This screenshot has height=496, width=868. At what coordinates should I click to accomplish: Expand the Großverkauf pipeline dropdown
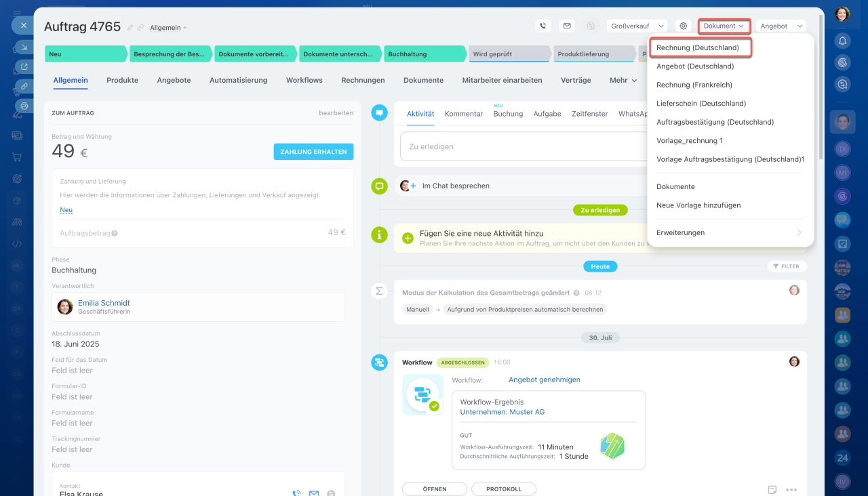pyautogui.click(x=636, y=26)
